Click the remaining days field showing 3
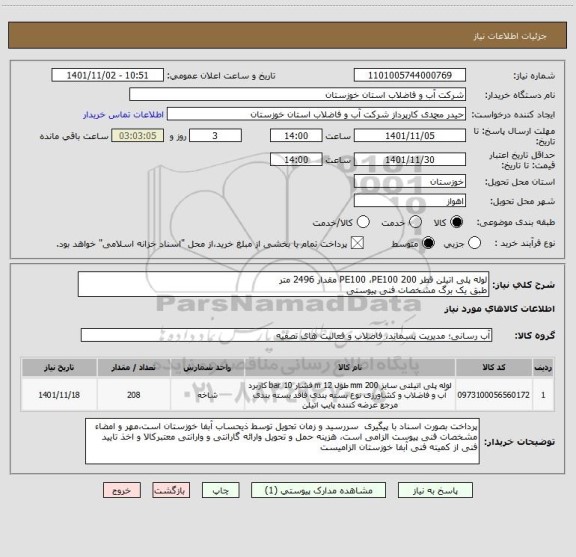The width and height of the screenshot is (576, 557). pos(215,136)
